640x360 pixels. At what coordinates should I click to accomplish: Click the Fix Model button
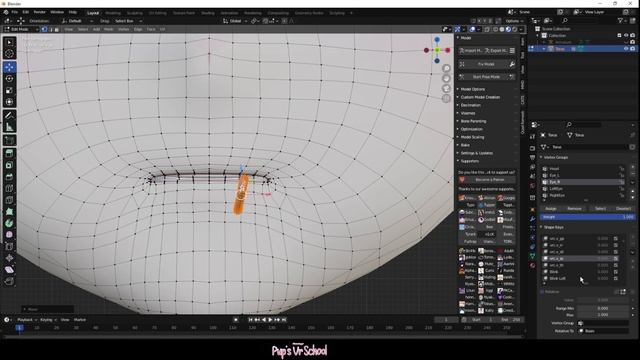click(486, 64)
